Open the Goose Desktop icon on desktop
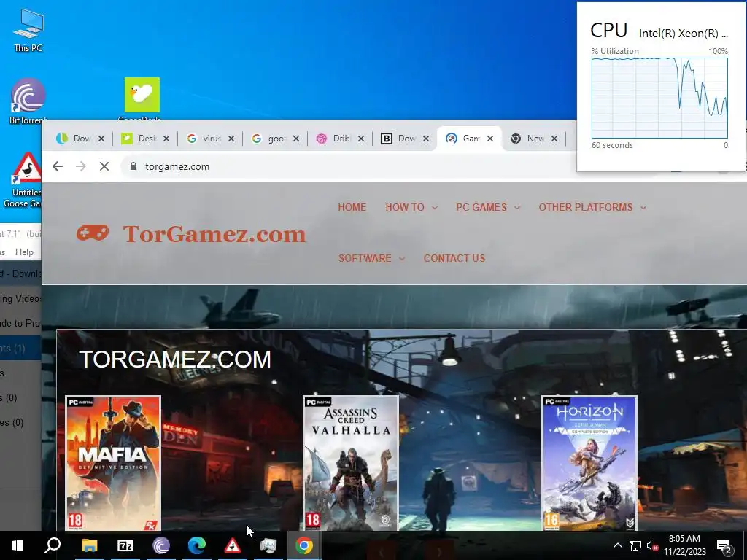This screenshot has height=560, width=747. (142, 98)
